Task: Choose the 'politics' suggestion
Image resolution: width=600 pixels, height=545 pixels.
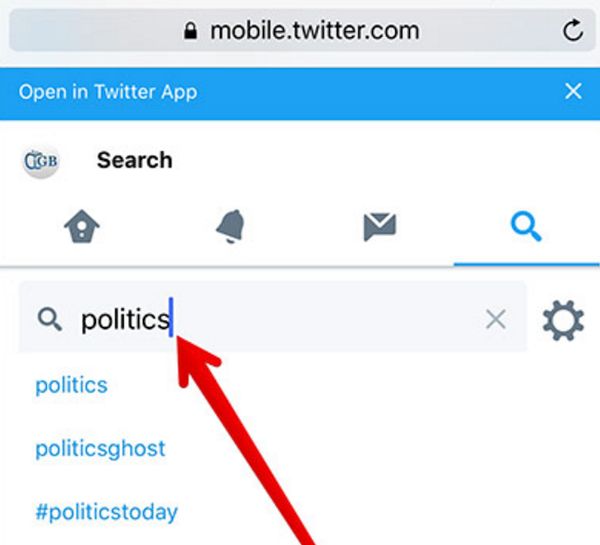Action: click(71, 385)
